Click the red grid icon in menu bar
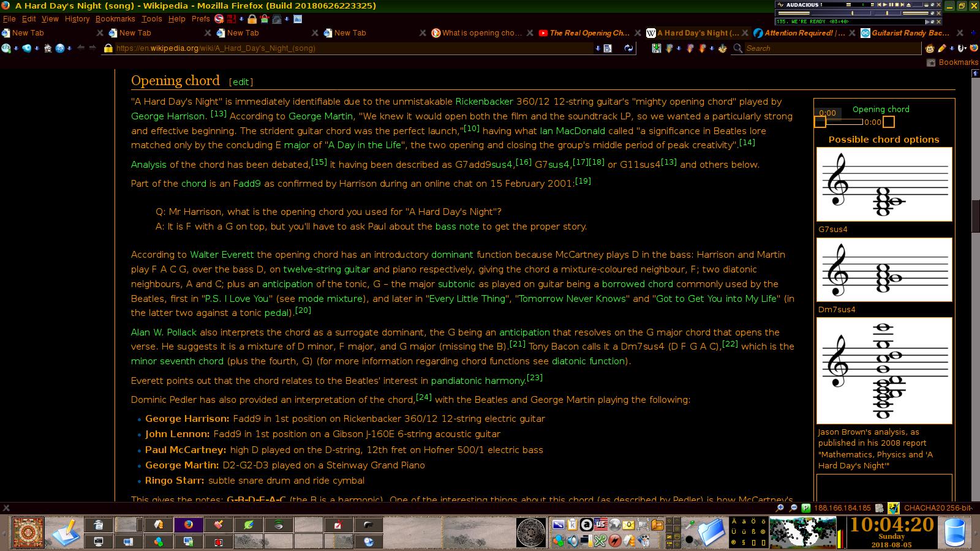The image size is (980, 551). 232,19
